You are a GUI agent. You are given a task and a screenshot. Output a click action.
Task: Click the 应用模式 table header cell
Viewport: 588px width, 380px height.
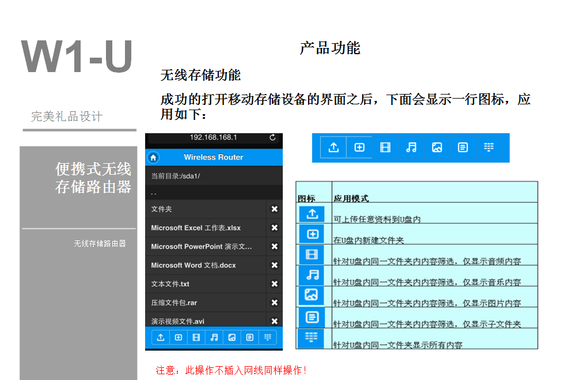435,192
